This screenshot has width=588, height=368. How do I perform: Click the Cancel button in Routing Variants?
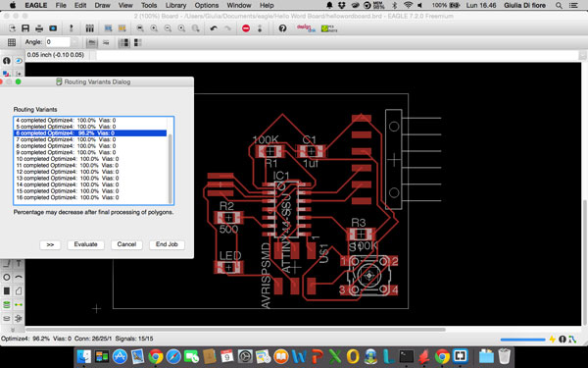[x=126, y=244]
